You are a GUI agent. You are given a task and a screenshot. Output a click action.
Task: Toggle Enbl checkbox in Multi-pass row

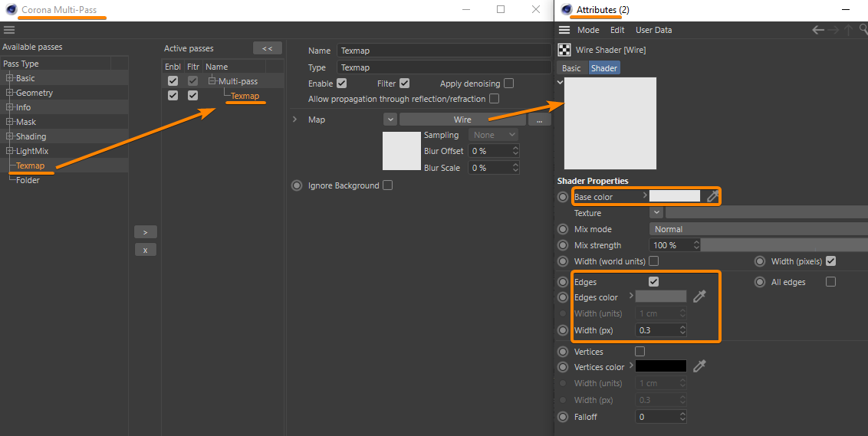(173, 80)
